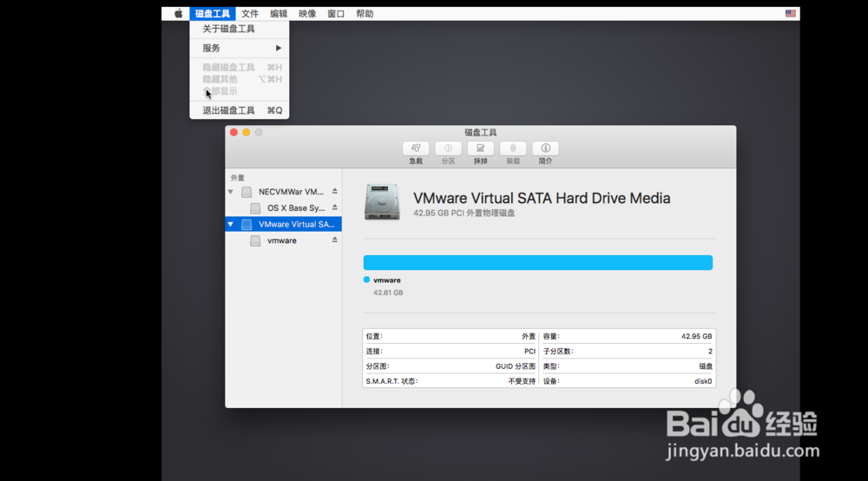This screenshot has width=868, height=481.
Task: Click the volume icon beside OS X Base Sy...
Action: click(x=255, y=208)
